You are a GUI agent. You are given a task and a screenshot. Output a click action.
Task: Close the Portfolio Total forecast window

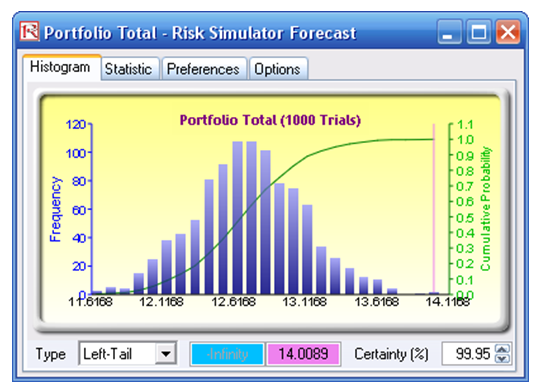507,32
